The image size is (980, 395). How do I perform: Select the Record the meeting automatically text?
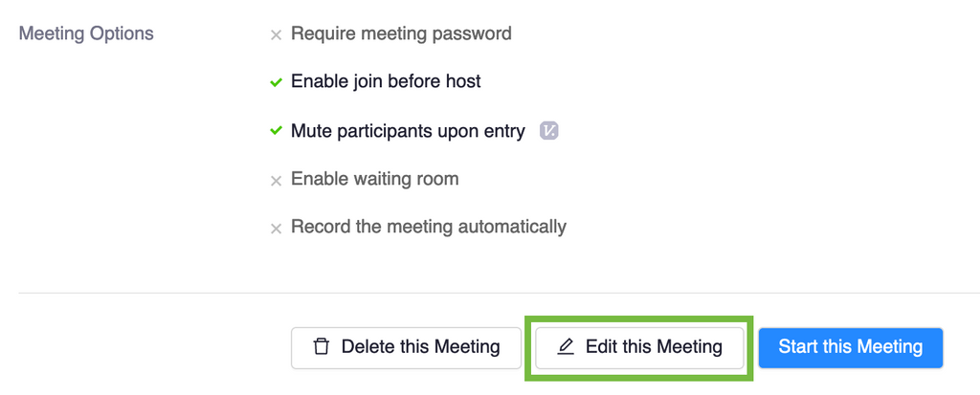click(428, 227)
